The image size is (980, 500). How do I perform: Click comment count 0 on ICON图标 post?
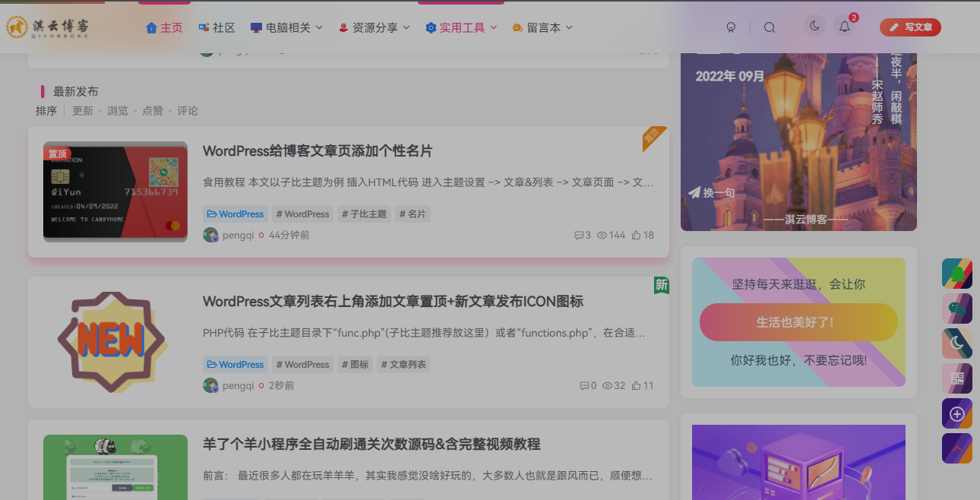pyautogui.click(x=588, y=386)
